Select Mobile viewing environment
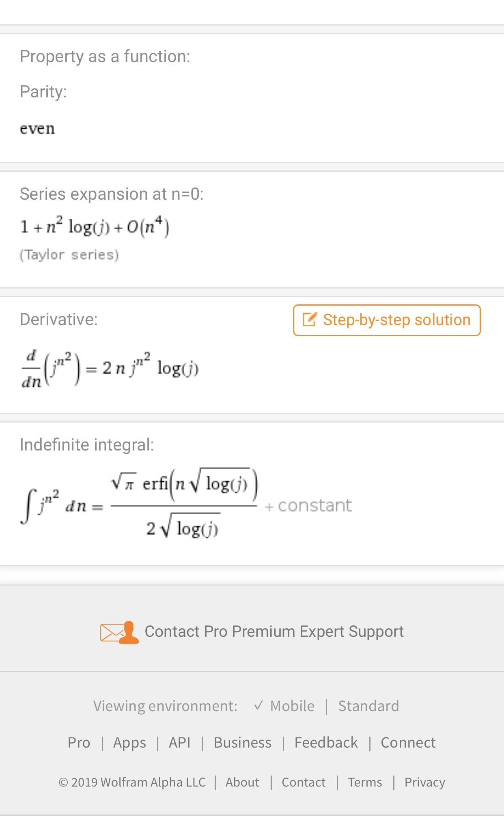The height and width of the screenshot is (832, 504). (292, 706)
